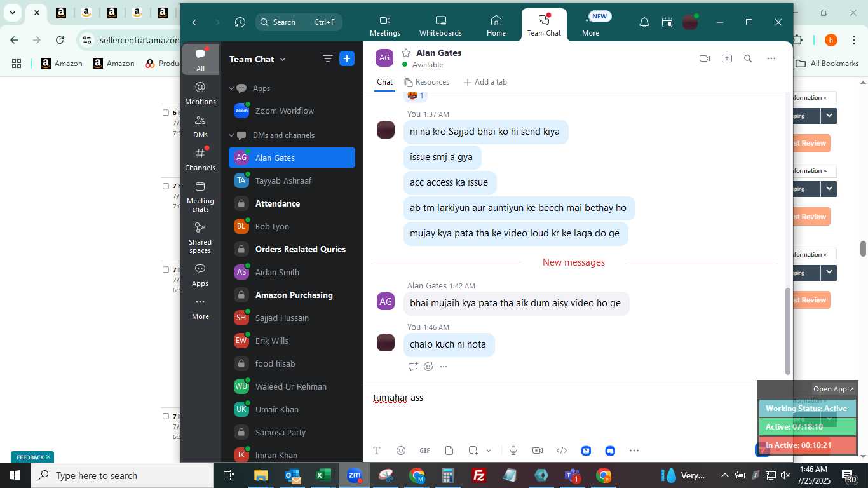The width and height of the screenshot is (868, 488).
Task: Open chat with Erik Wills
Action: click(x=292, y=341)
